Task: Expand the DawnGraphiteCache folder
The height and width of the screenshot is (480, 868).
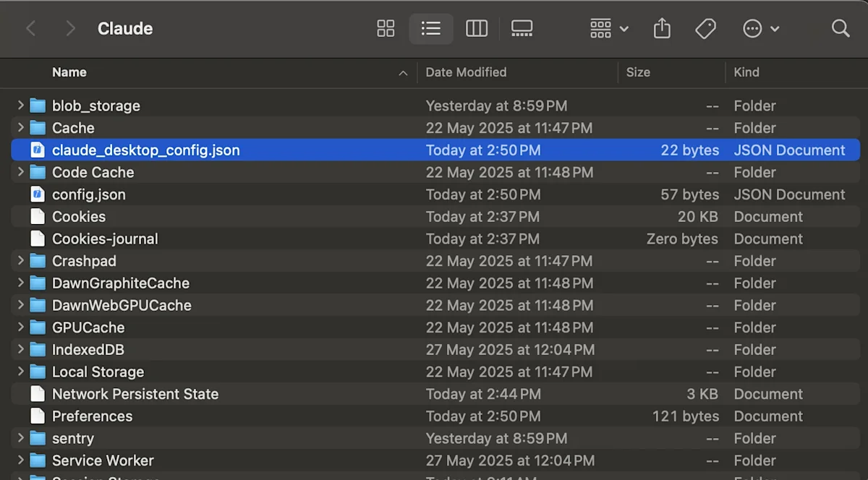Action: coord(20,283)
